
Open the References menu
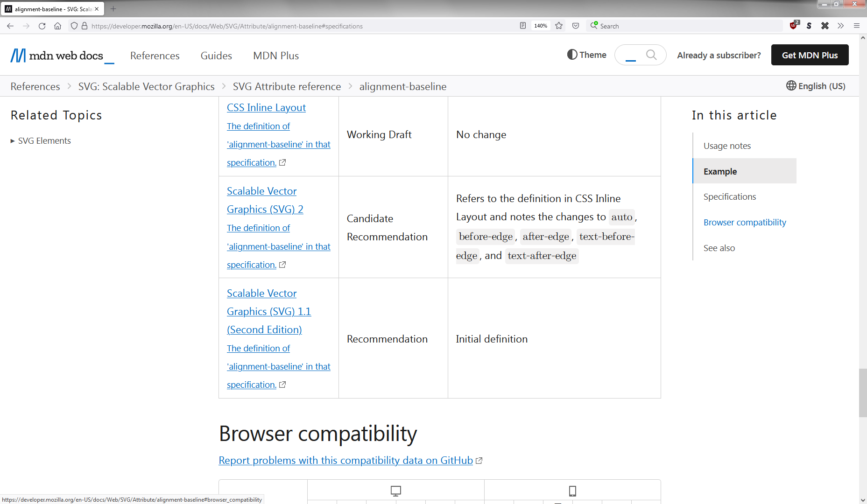point(155,56)
